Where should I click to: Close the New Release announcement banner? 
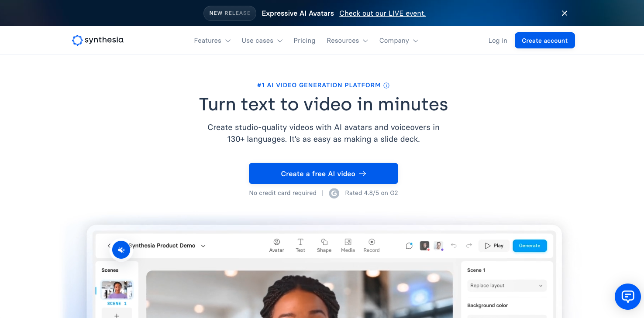point(565,13)
